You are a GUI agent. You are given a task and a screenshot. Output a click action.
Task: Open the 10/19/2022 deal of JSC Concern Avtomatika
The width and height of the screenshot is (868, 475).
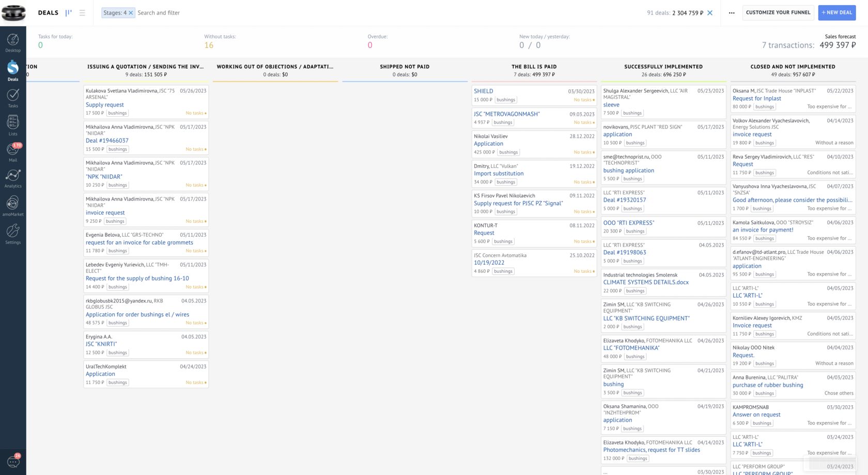(x=489, y=263)
